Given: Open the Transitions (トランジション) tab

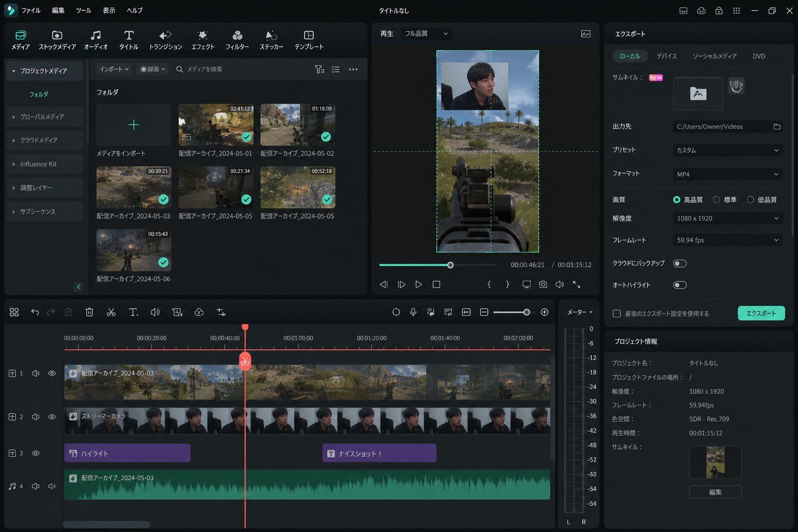Looking at the screenshot, I should coord(165,40).
